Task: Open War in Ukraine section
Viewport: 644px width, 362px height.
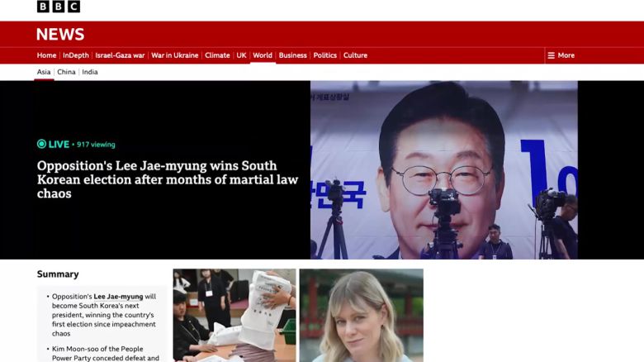Action: [175, 55]
